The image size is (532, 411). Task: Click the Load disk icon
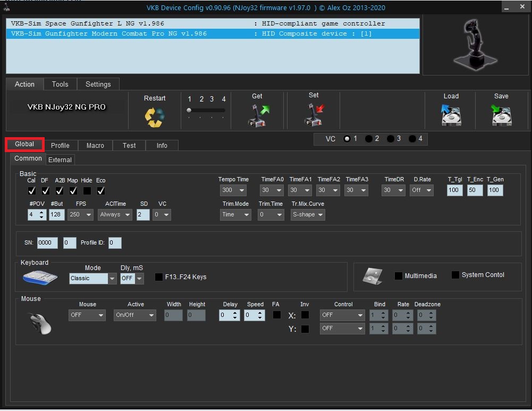click(x=451, y=115)
